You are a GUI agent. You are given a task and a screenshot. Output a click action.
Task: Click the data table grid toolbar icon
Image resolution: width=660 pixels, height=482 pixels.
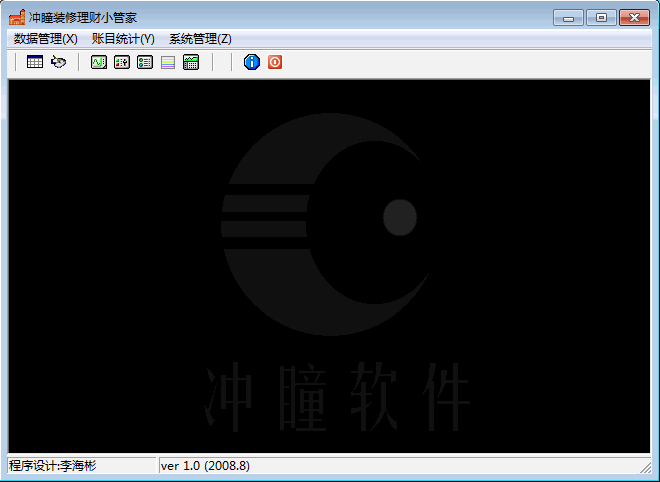click(x=35, y=62)
